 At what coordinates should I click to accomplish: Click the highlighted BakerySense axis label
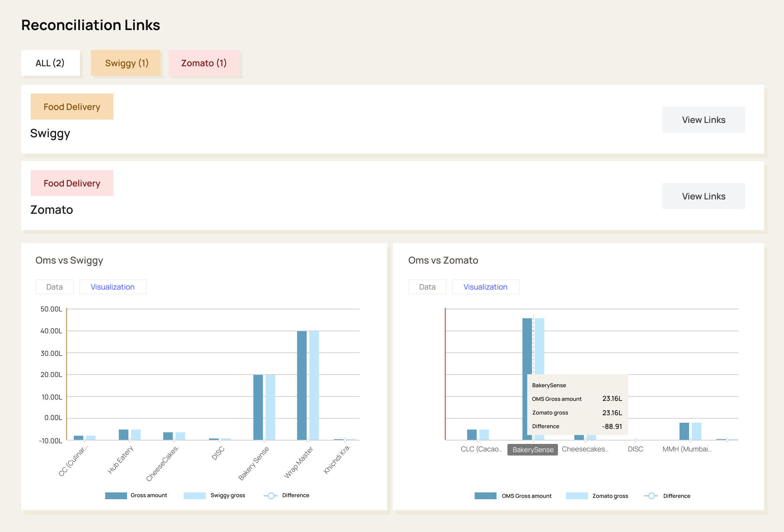pyautogui.click(x=533, y=449)
